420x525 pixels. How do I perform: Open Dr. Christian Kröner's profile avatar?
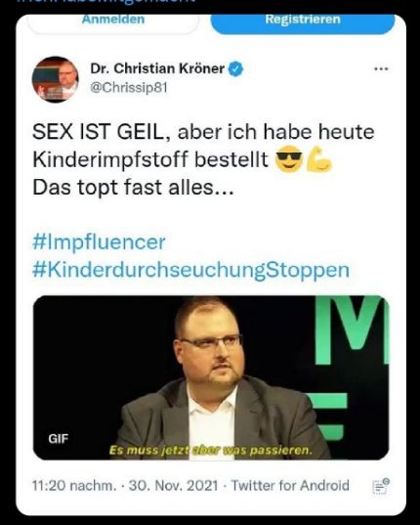[x=55, y=79]
